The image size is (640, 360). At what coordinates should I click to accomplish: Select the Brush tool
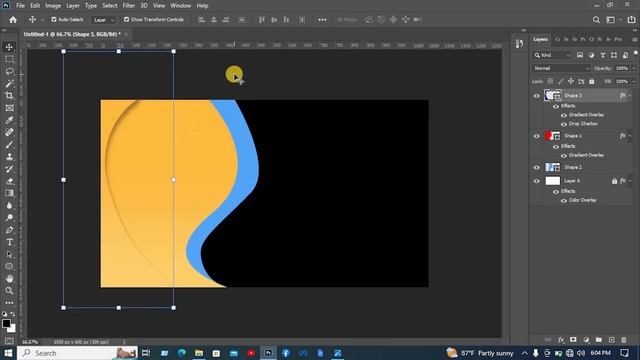[9, 144]
